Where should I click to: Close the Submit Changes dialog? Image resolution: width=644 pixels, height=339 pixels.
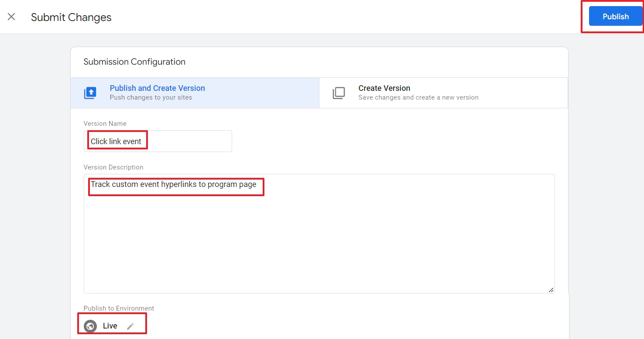pos(11,17)
